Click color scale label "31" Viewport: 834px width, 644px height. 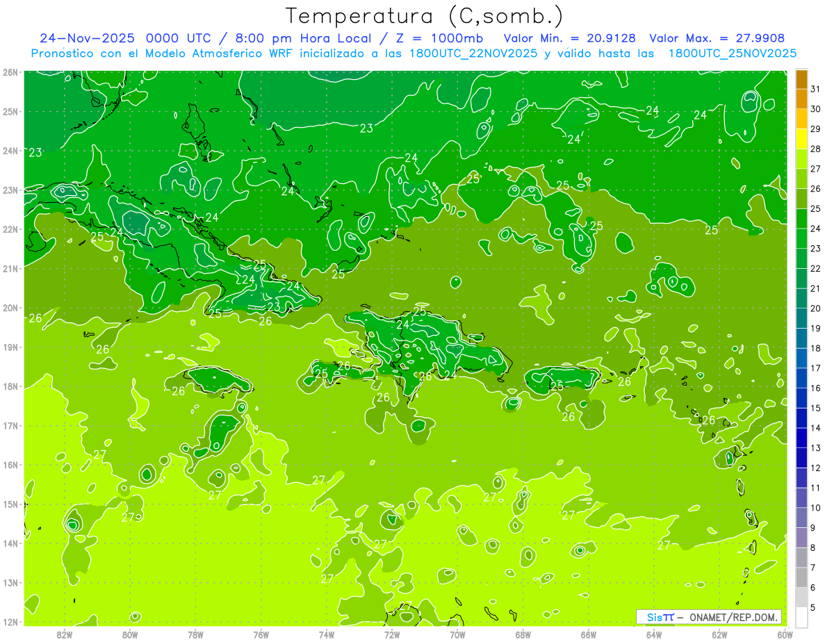pyautogui.click(x=816, y=90)
